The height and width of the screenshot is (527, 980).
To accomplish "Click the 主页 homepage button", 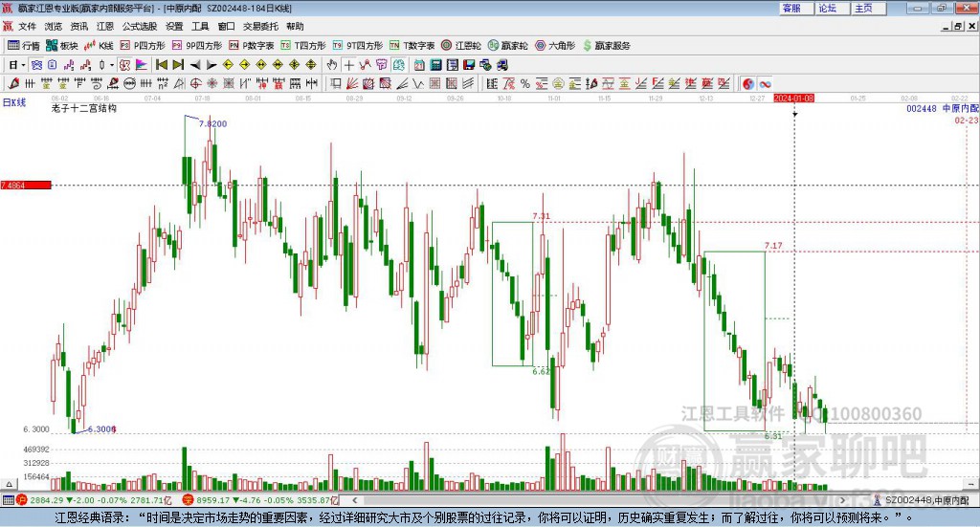I will pyautogui.click(x=869, y=8).
